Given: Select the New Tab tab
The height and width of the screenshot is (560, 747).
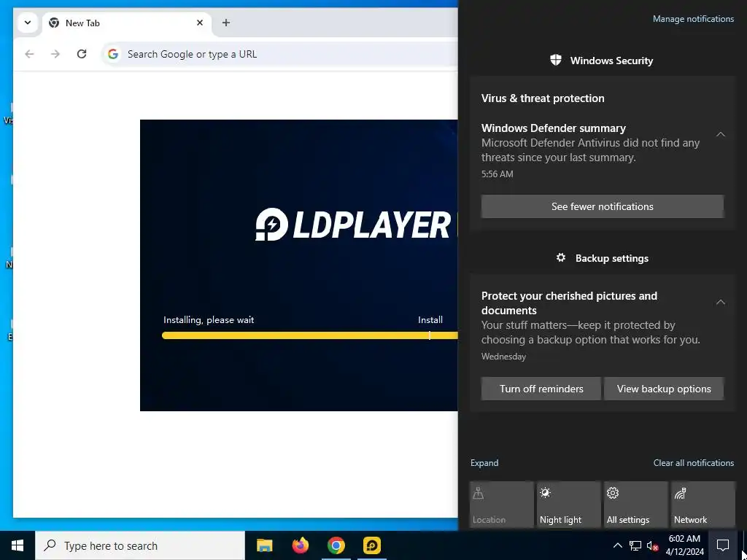Looking at the screenshot, I should click(x=127, y=23).
